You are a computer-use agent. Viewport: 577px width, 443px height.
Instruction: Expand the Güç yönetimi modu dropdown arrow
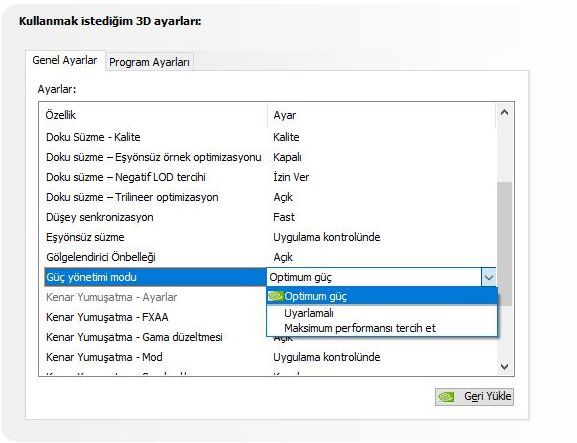pos(489,277)
